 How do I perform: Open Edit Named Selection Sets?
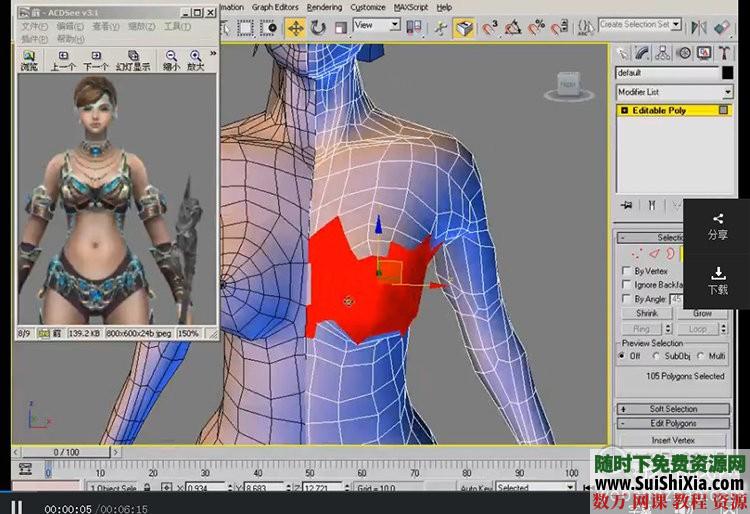point(585,28)
